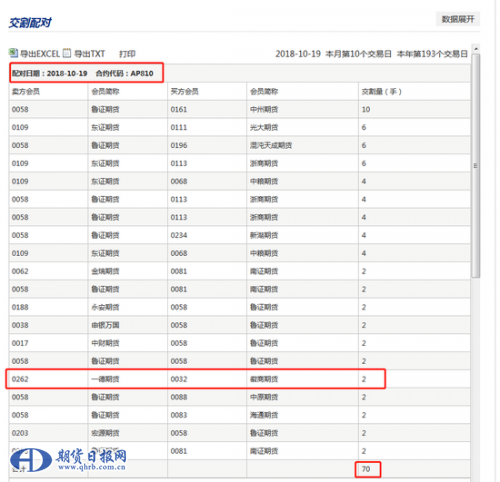Click the 卖方会员 column header
This screenshot has width=500, height=482.
coord(48,92)
